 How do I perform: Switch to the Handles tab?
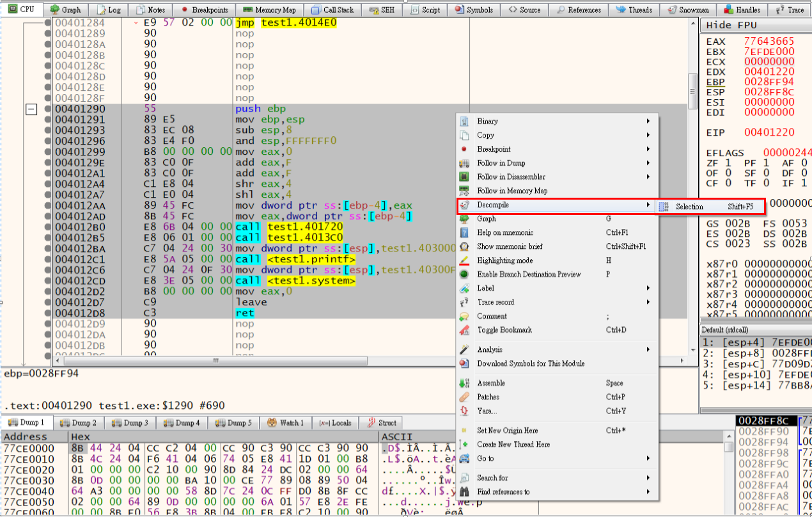[x=742, y=10]
